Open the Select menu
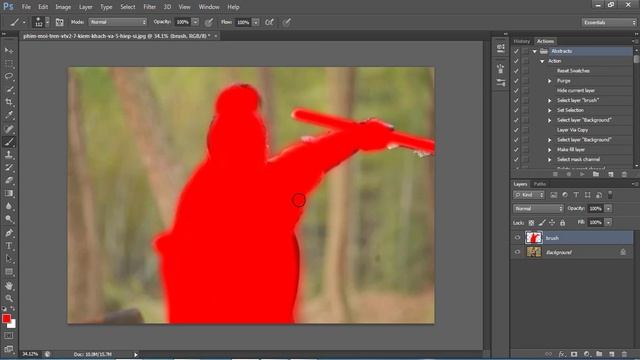This screenshot has height=360, width=640. 127,7
